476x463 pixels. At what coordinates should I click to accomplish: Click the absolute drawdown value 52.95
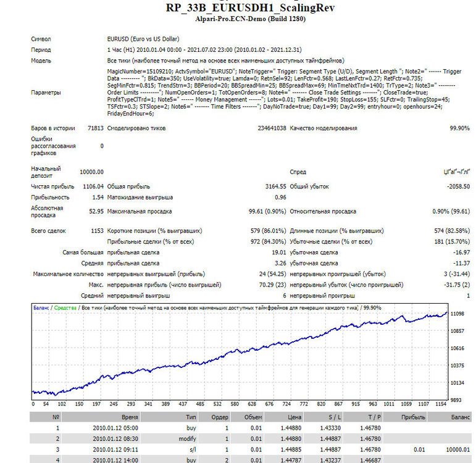(x=96, y=211)
